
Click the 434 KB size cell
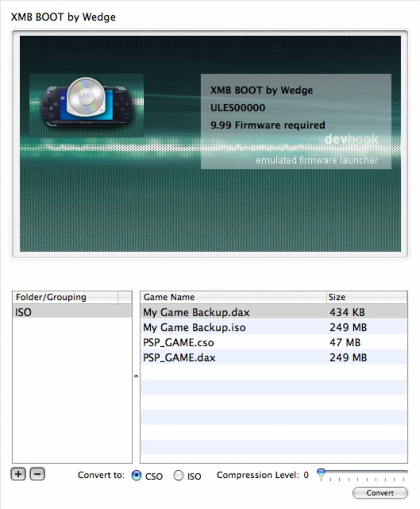tap(347, 312)
